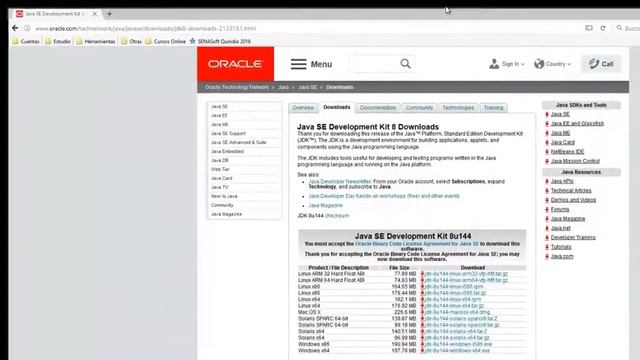
Task: Toggle reader view icon in address bar
Action: pyautogui.click(x=589, y=28)
